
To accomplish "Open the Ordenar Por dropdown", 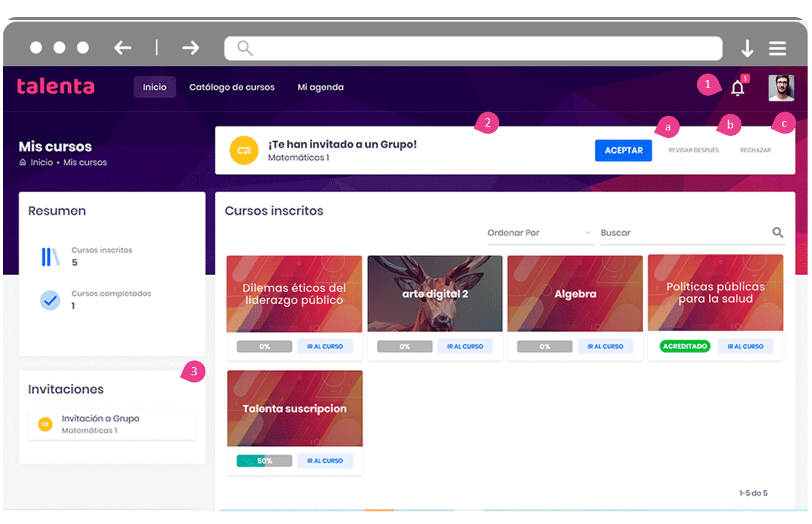I will 540,233.
